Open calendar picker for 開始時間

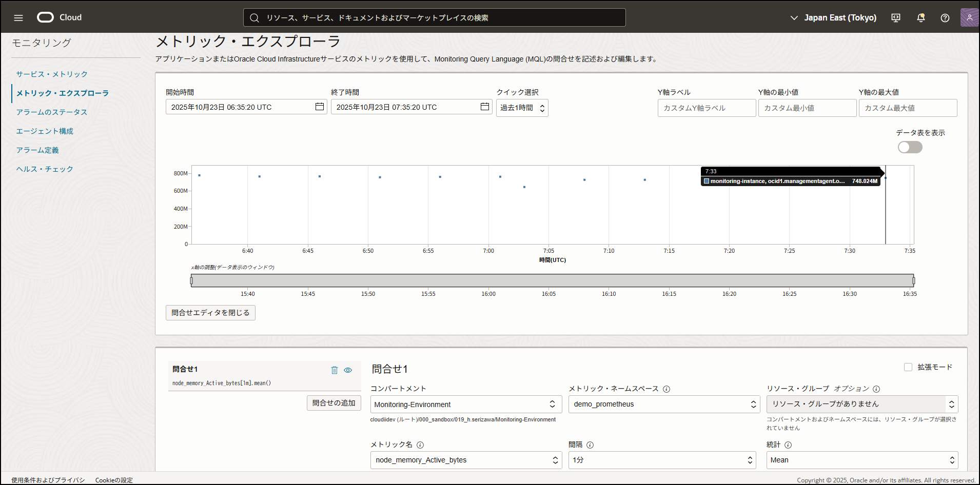[x=319, y=107]
